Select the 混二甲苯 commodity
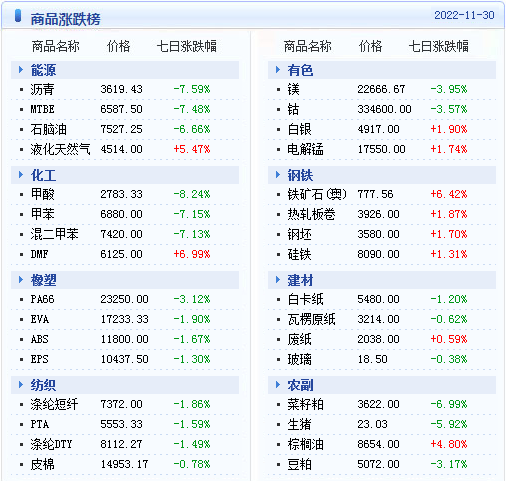 (54, 234)
